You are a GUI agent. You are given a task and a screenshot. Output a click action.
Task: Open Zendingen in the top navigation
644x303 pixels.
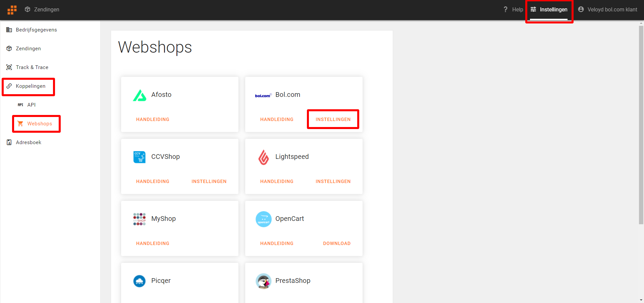click(42, 10)
